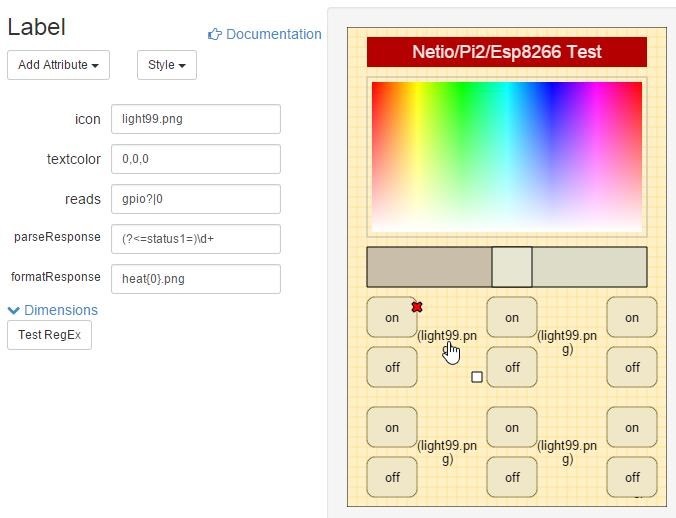The height and width of the screenshot is (518, 676).
Task: Click the textcolor input field
Action: 195,159
